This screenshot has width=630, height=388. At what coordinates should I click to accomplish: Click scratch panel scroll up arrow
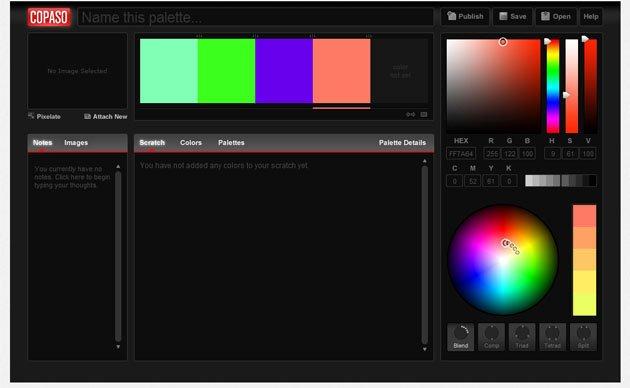coord(425,161)
